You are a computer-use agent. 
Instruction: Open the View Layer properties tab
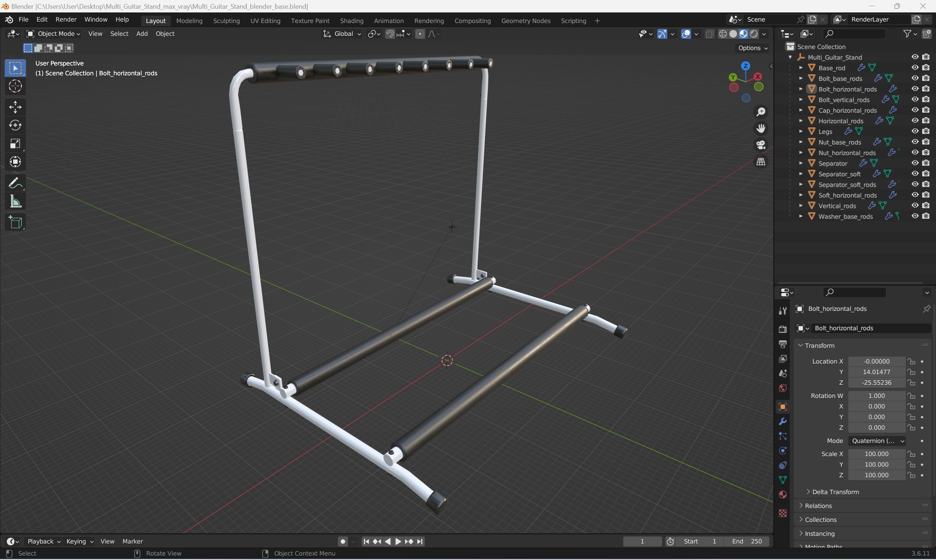pos(782,358)
